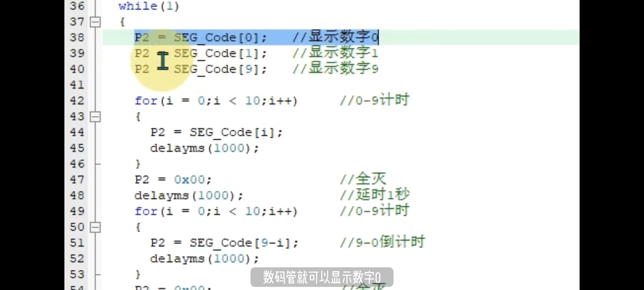Collapse the while block fold marker on line 37
644x290 pixels.
coord(95,22)
